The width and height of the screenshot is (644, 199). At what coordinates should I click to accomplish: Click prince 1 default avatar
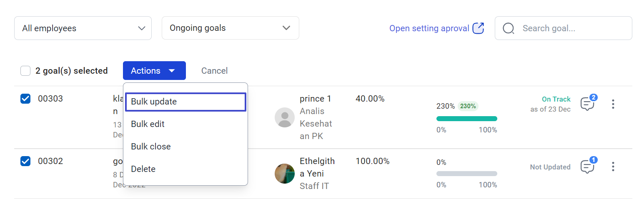tap(285, 117)
